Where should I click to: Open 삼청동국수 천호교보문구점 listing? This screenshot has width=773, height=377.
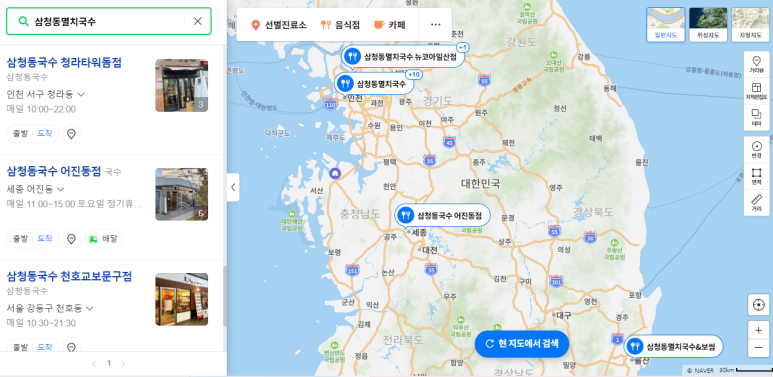pyautogui.click(x=69, y=276)
